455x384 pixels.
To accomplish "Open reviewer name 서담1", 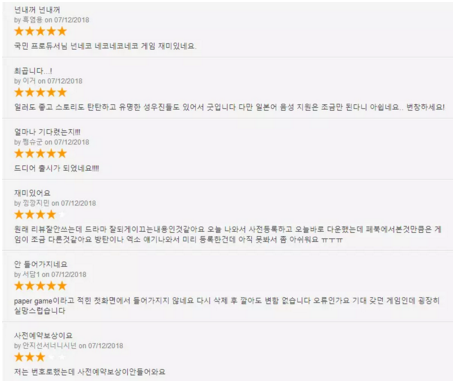I will click(x=31, y=274).
